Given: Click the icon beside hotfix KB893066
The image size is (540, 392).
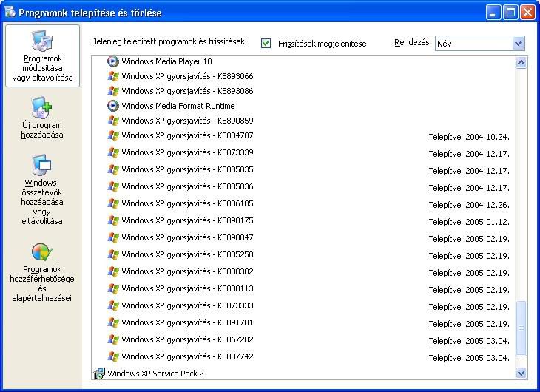Looking at the screenshot, I should tap(113, 76).
